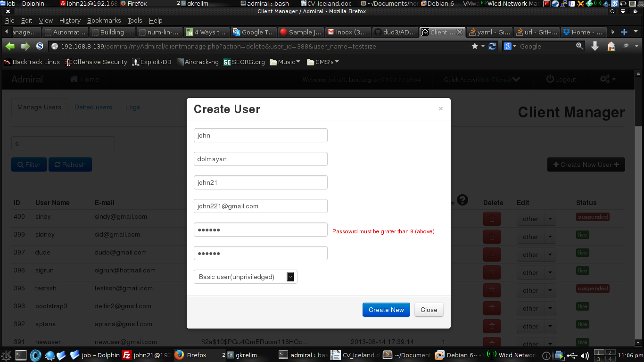Image resolution: width=644 pixels, height=362 pixels.
Task: Switch to the Sample J... browser tab
Action: click(301, 32)
